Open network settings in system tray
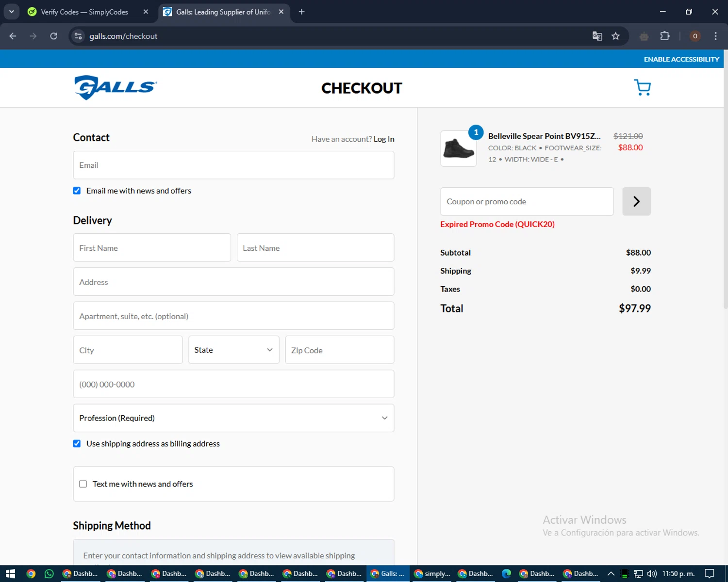The height and width of the screenshot is (582, 728). tap(638, 574)
